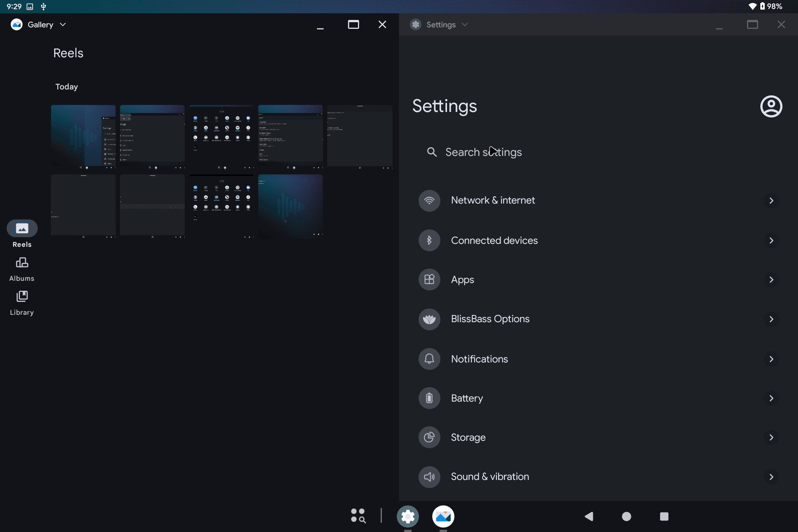The image size is (798, 532).
Task: Open the Gallery icon in the taskbar
Action: click(x=443, y=516)
